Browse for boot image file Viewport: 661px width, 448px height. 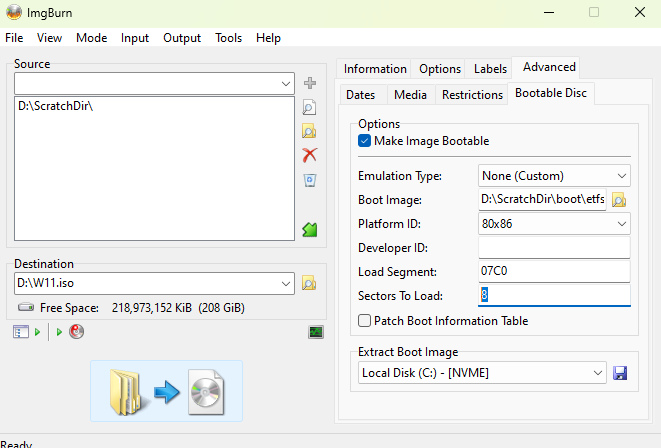coord(620,200)
